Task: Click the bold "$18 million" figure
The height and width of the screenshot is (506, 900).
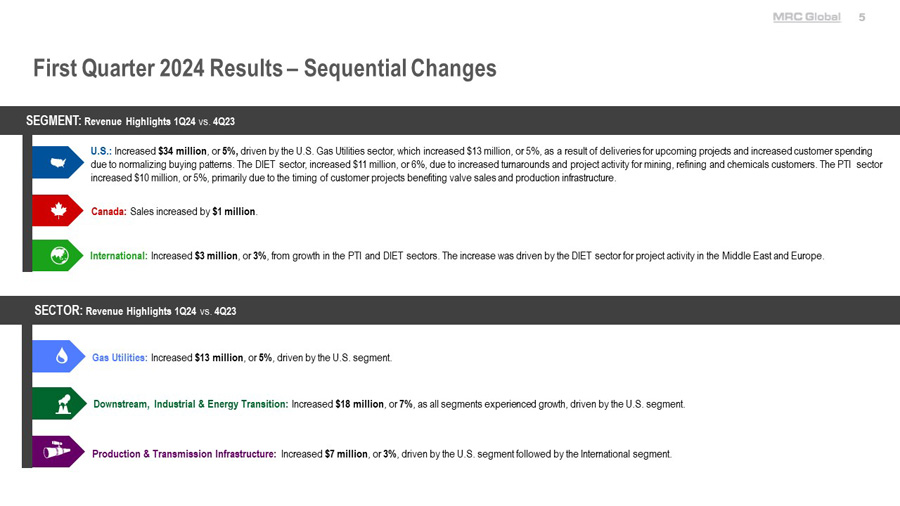Action: pyautogui.click(x=360, y=404)
